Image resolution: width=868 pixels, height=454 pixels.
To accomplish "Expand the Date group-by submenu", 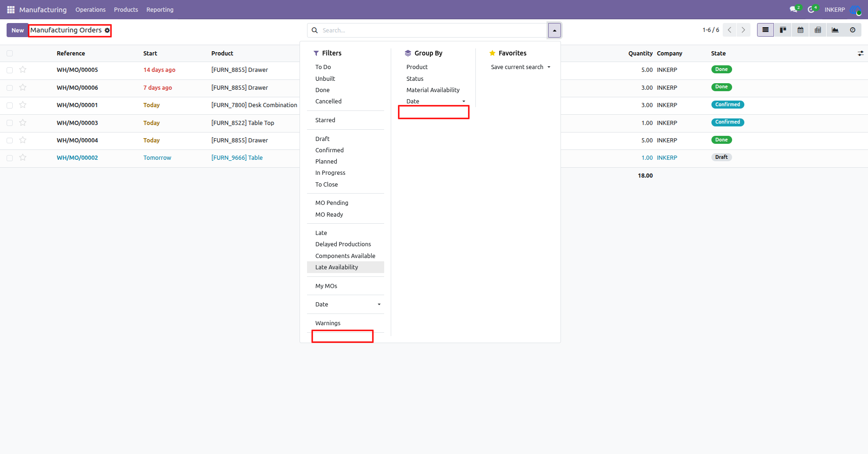I will (x=434, y=102).
